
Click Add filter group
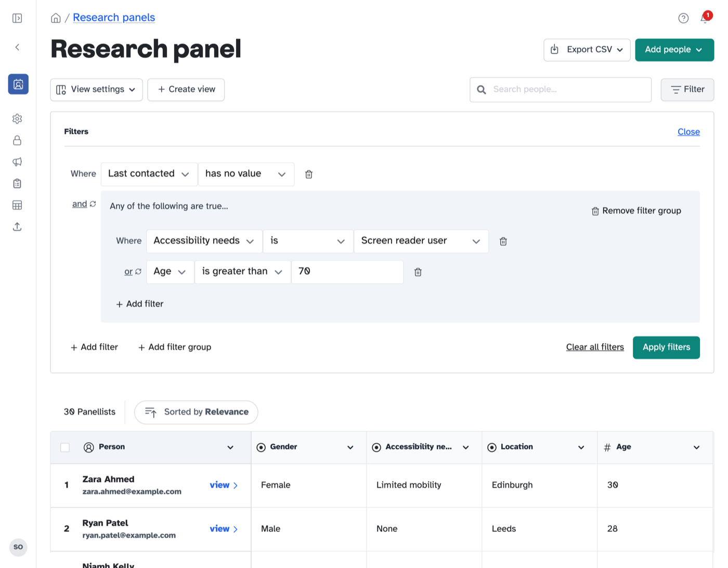point(175,347)
